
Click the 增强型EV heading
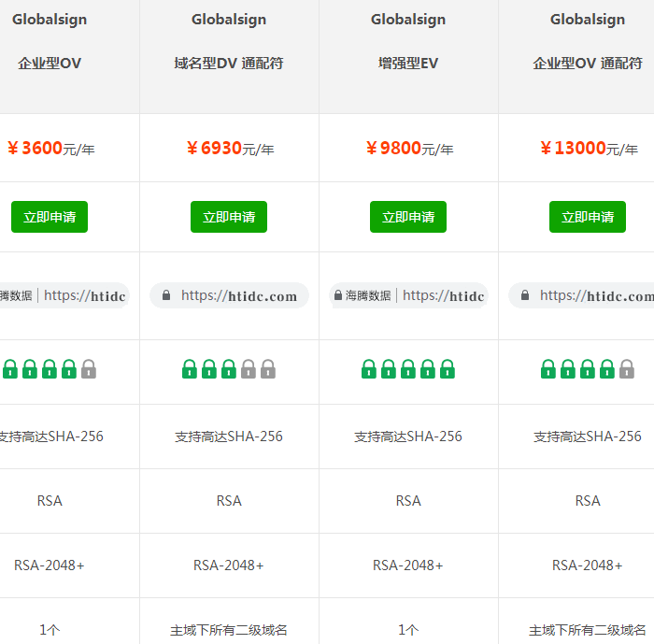[408, 64]
